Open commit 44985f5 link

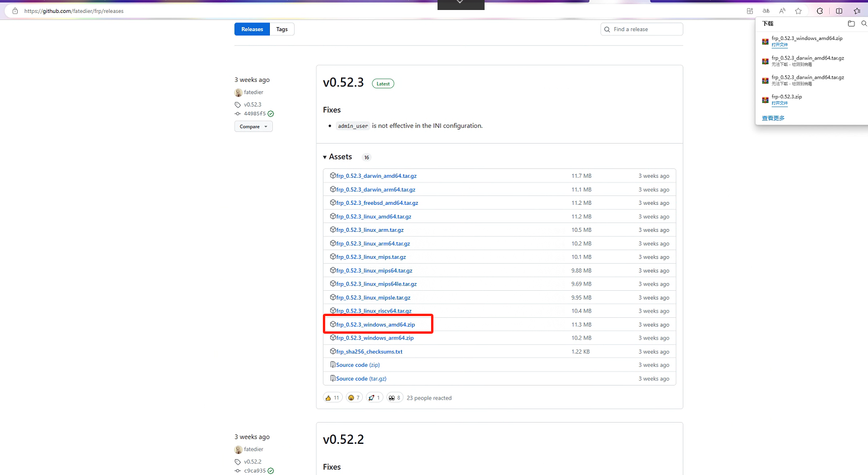tap(255, 114)
